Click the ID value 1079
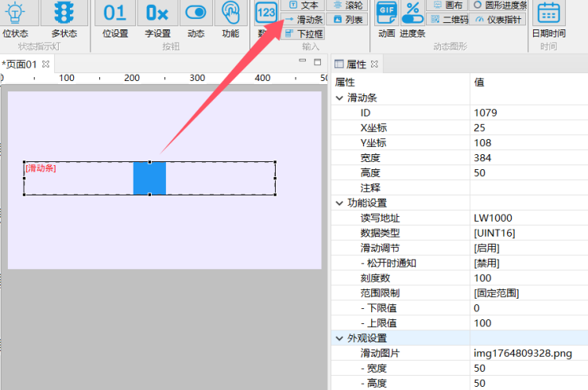Image resolution: width=588 pixels, height=390 pixels. click(528, 113)
